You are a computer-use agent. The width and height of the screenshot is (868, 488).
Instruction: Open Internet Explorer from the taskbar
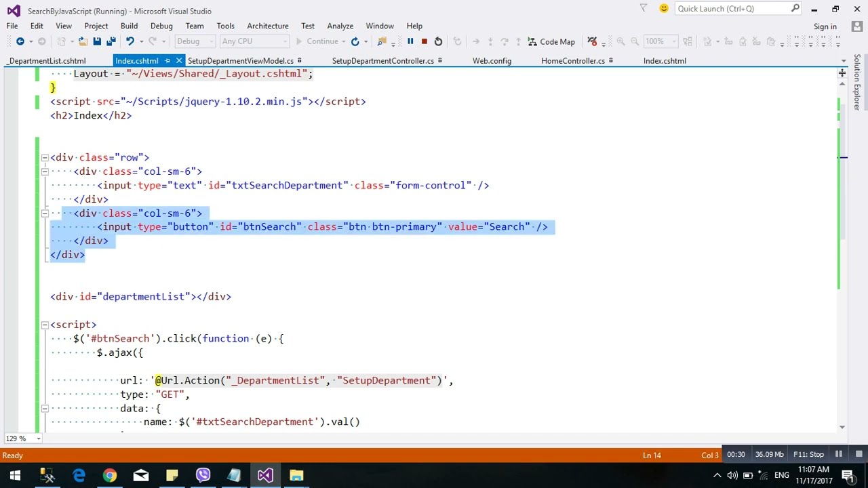pyautogui.click(x=79, y=475)
